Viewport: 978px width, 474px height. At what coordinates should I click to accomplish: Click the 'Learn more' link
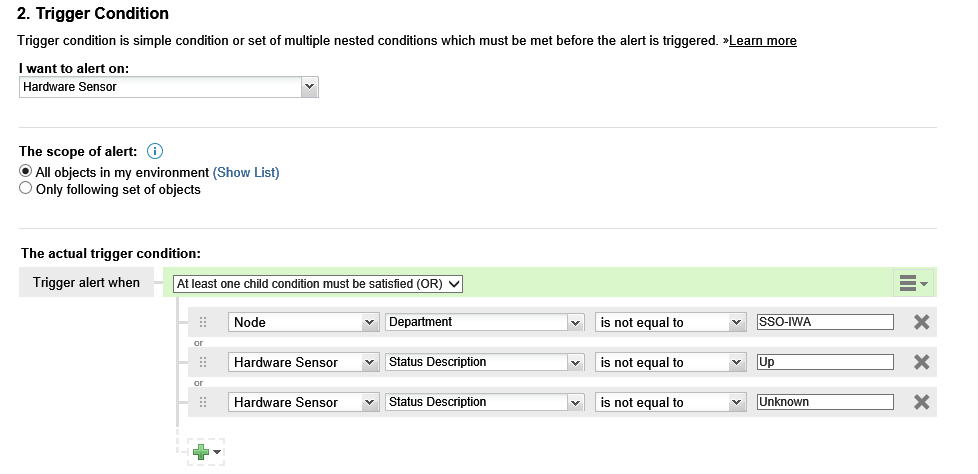coord(764,41)
